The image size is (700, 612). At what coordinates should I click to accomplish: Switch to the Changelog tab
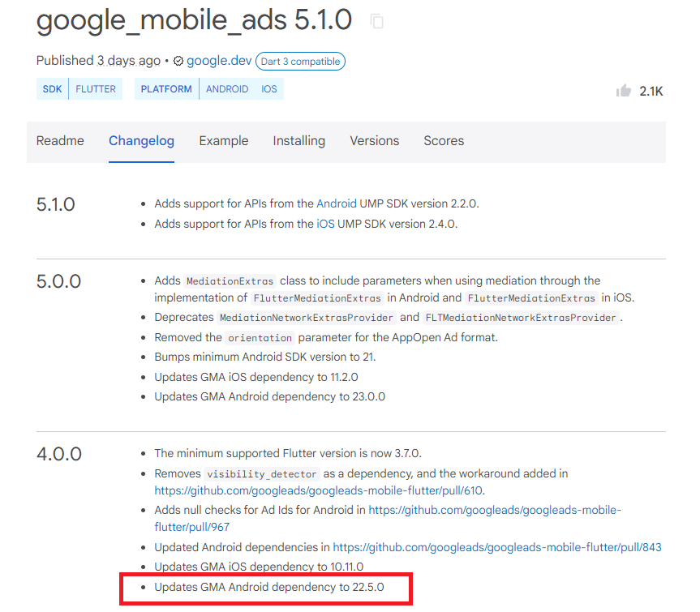(141, 140)
